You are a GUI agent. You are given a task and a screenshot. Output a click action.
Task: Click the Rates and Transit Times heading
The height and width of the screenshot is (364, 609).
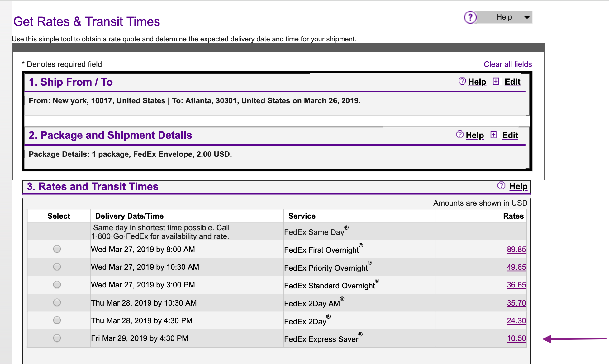tap(93, 187)
